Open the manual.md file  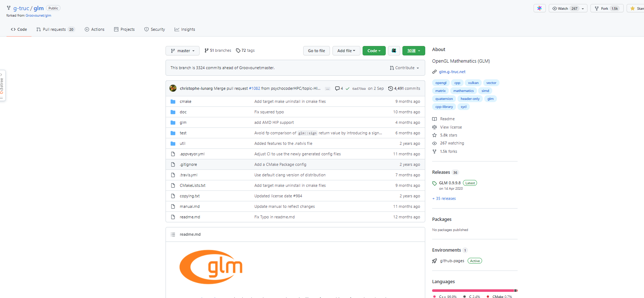189,206
